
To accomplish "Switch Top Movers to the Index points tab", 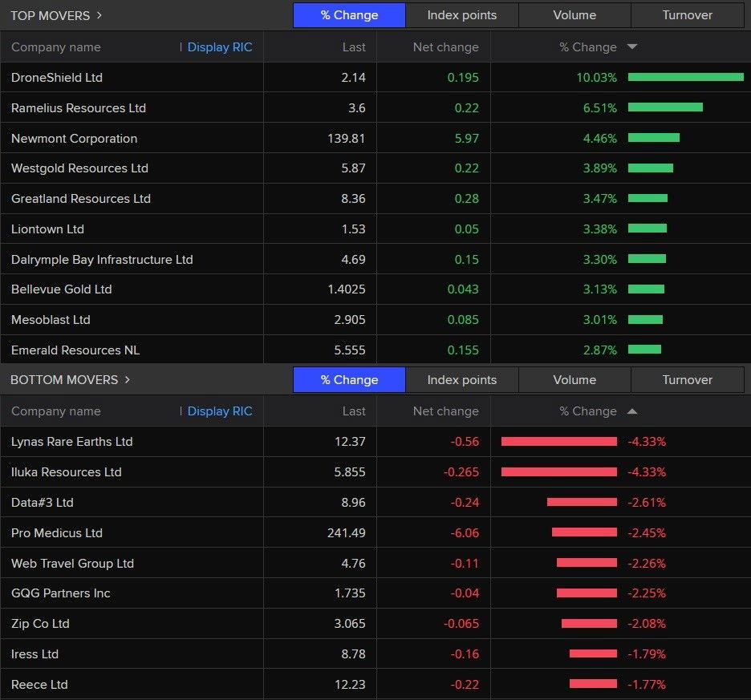I will coord(461,15).
